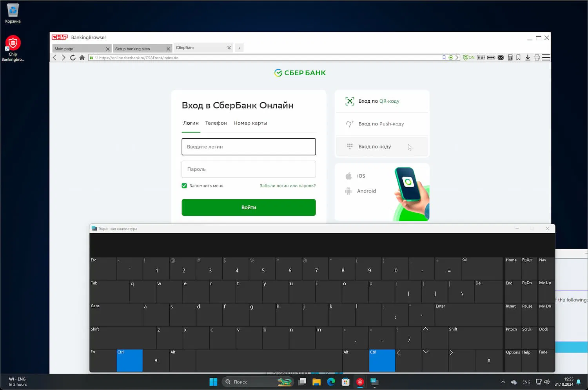Toggle ScrLk on the on-screen keyboard

(529, 337)
